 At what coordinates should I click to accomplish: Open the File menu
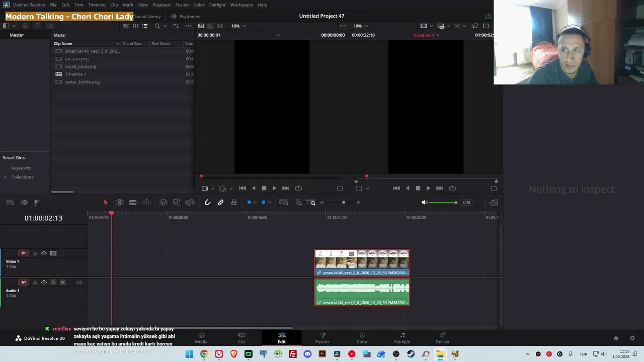(53, 5)
